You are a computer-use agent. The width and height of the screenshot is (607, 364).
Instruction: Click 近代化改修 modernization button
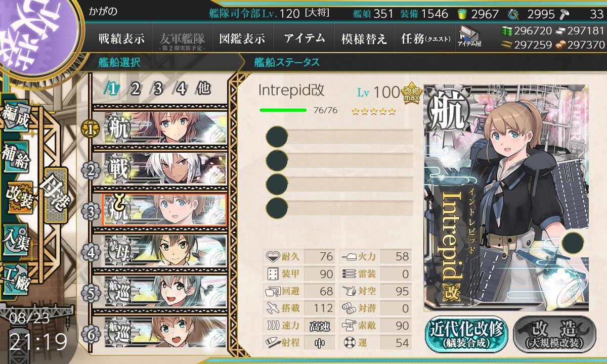pos(466,334)
